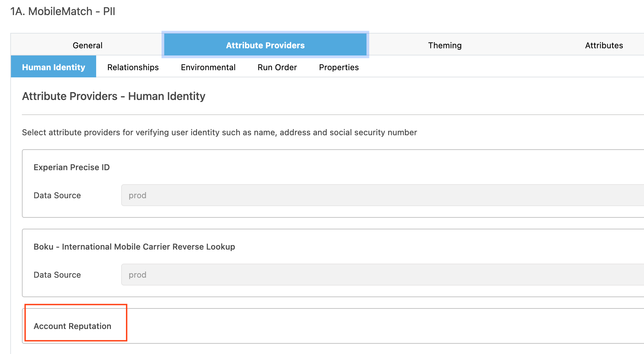Screen dimensions: 644x354
Task: Click the Data Source label under Experian Precise ID
Action: [57, 195]
